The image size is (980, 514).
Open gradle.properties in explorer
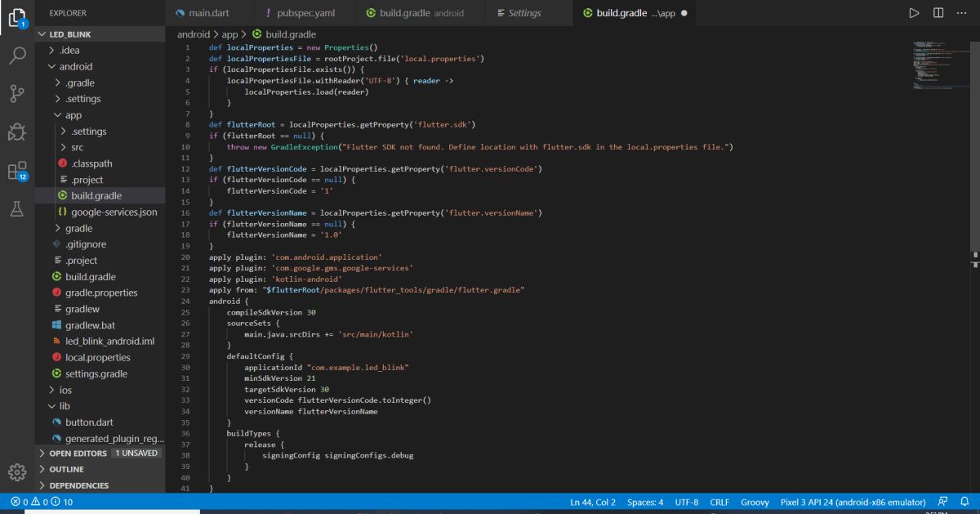tap(100, 293)
